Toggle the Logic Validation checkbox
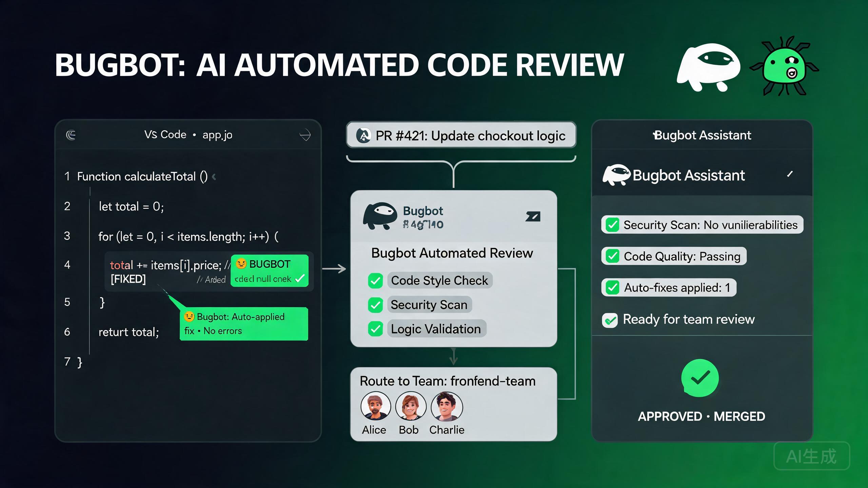Viewport: 868px width, 488px height. (x=375, y=329)
